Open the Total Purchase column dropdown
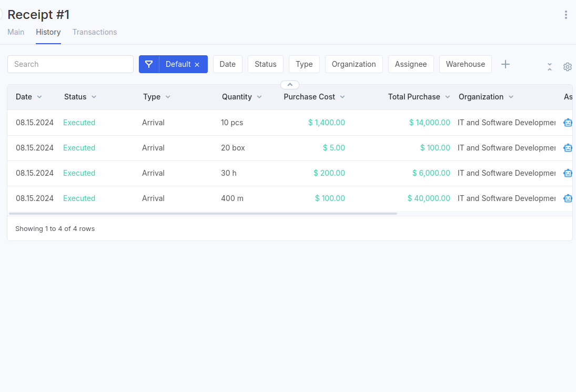 (x=448, y=97)
